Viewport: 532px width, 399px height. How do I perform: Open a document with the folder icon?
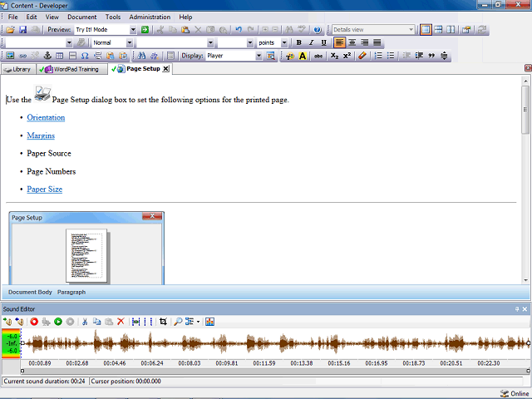tap(11, 30)
